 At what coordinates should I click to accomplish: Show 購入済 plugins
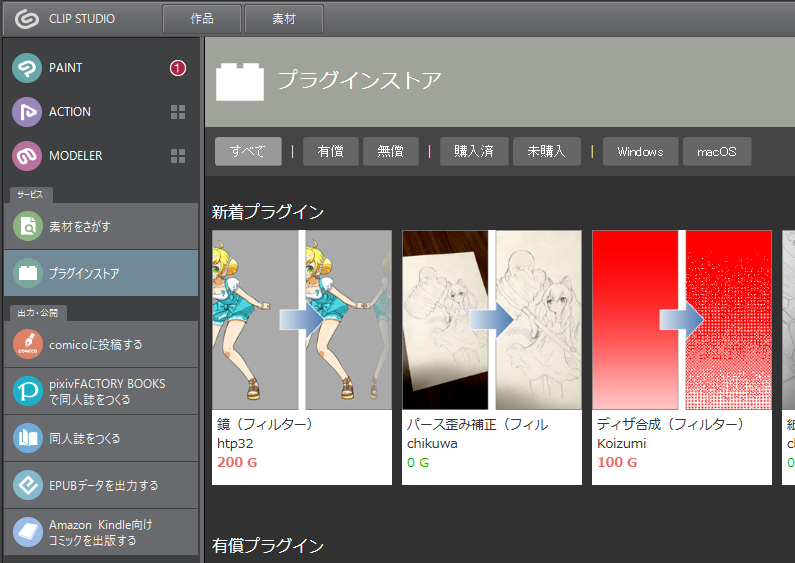pyautogui.click(x=474, y=151)
